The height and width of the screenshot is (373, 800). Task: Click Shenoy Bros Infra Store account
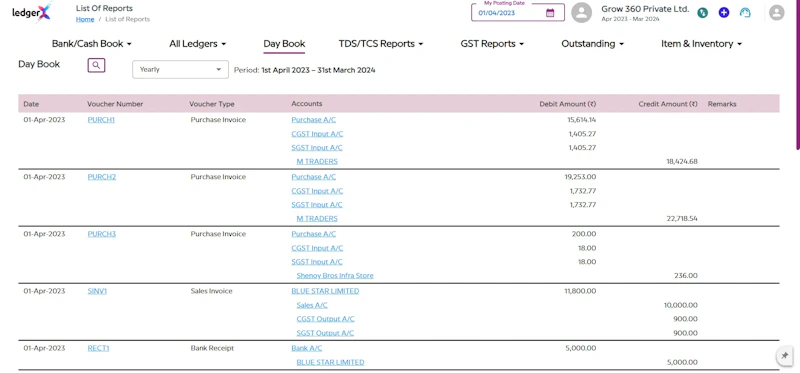(335, 276)
